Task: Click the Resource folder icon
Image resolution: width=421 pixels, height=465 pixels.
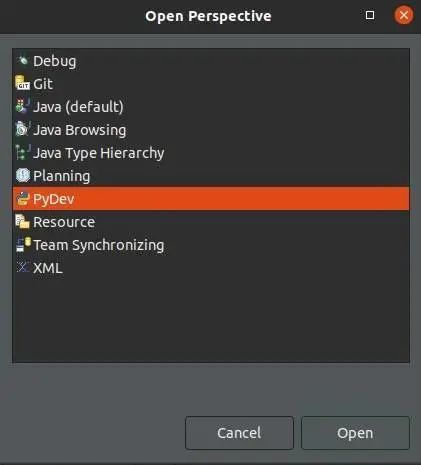Action: [x=23, y=222]
